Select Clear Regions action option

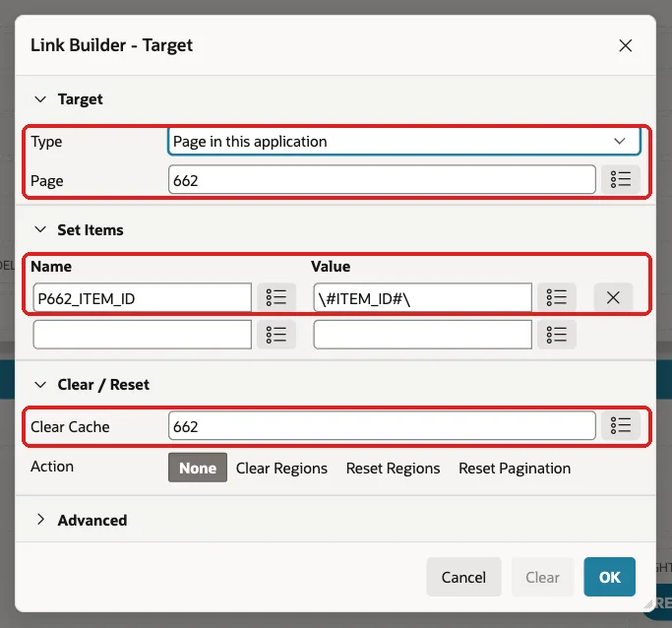281,469
